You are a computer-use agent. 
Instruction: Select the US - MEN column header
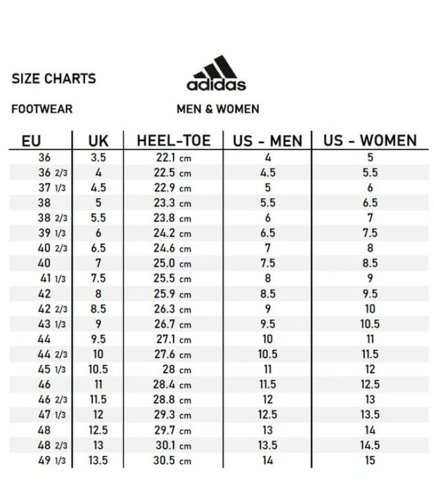[x=267, y=140]
